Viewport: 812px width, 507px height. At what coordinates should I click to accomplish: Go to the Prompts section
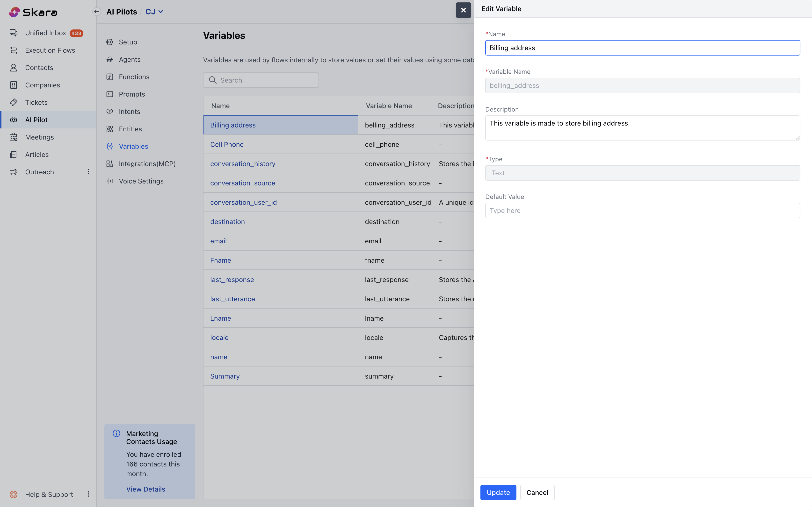tap(132, 94)
